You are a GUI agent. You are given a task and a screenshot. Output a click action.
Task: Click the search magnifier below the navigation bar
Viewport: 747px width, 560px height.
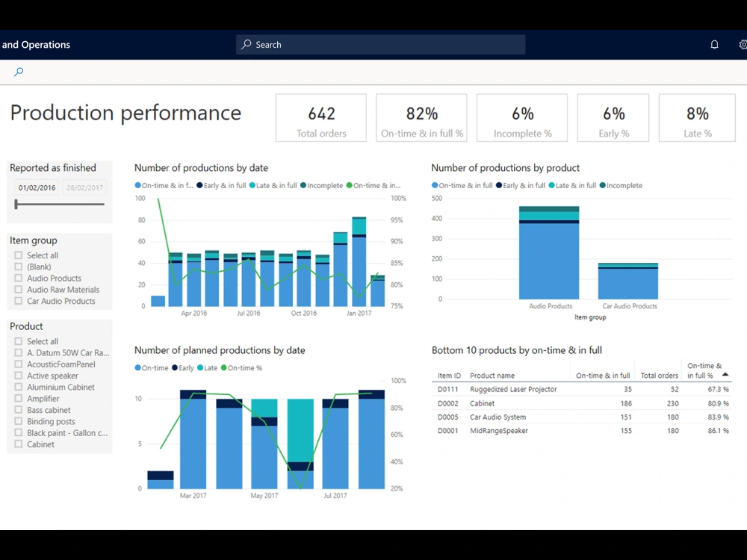18,72
